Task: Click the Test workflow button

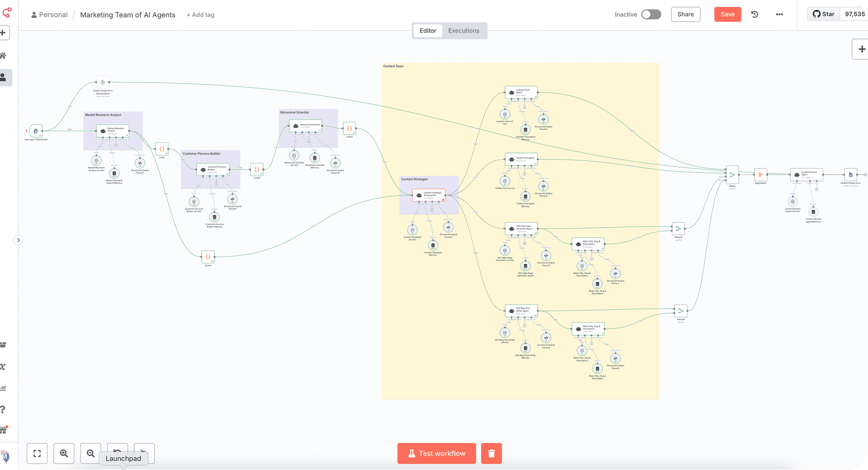Action: (437, 453)
